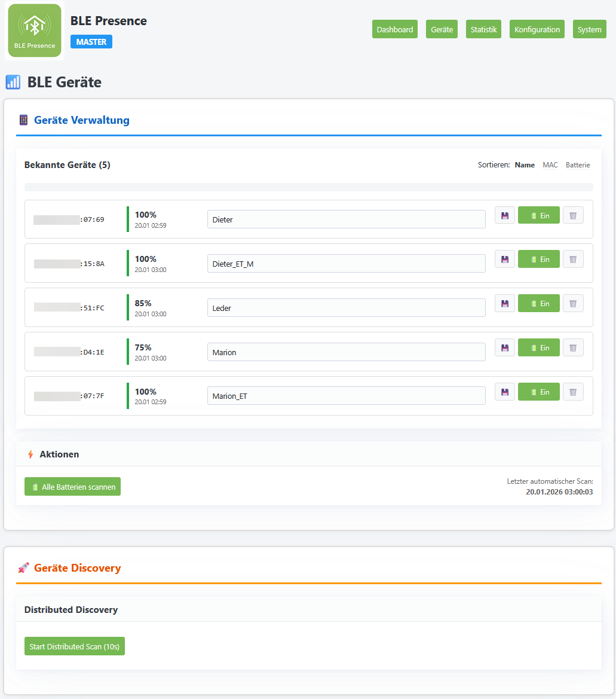Click the Marion name input field
The height and width of the screenshot is (699, 616).
(346, 352)
